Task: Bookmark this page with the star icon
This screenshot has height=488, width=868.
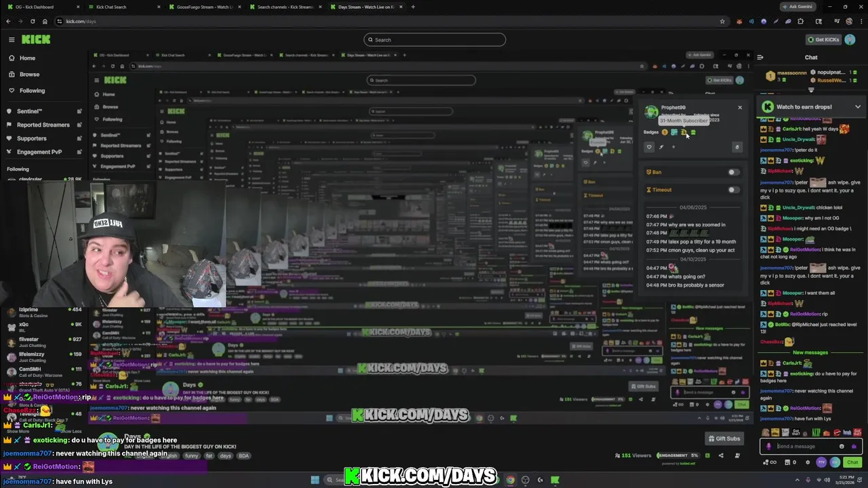Action: [x=722, y=21]
